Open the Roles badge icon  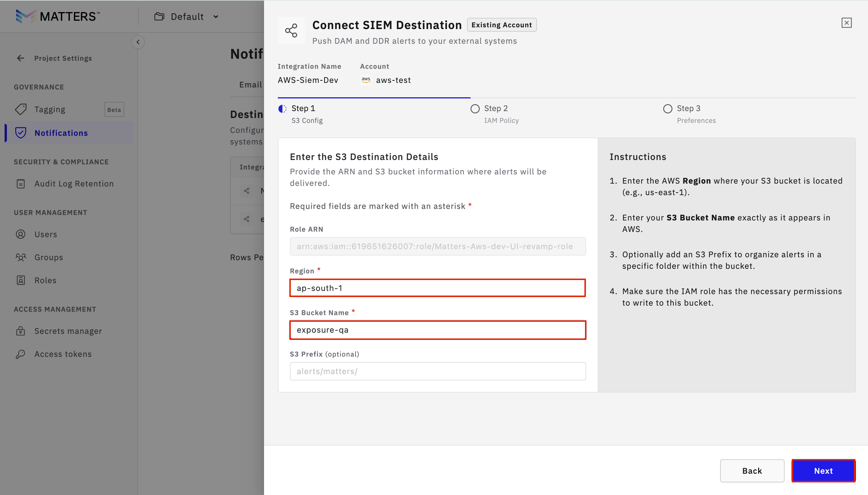coord(21,280)
